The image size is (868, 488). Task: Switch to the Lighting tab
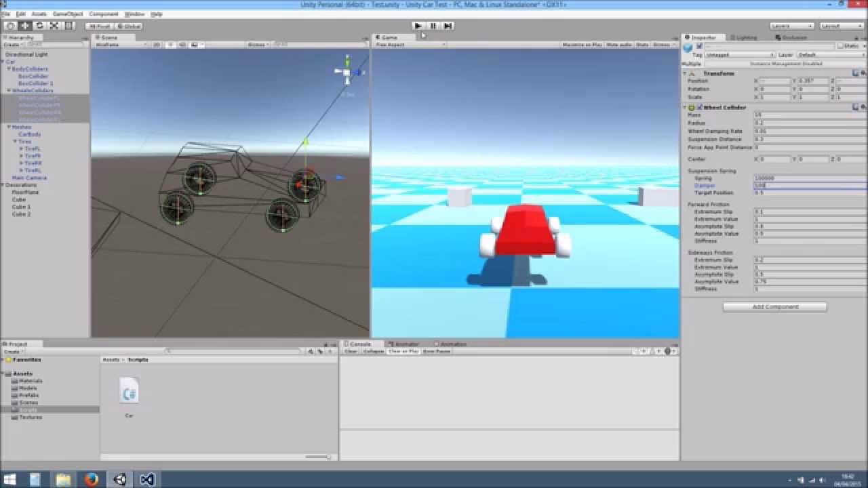tap(743, 37)
